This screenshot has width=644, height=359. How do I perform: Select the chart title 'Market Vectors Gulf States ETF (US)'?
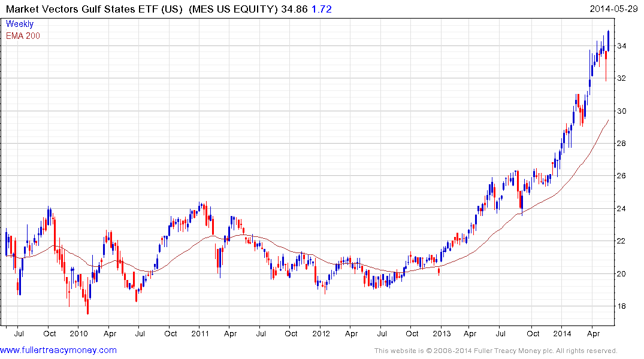[x=94, y=8]
